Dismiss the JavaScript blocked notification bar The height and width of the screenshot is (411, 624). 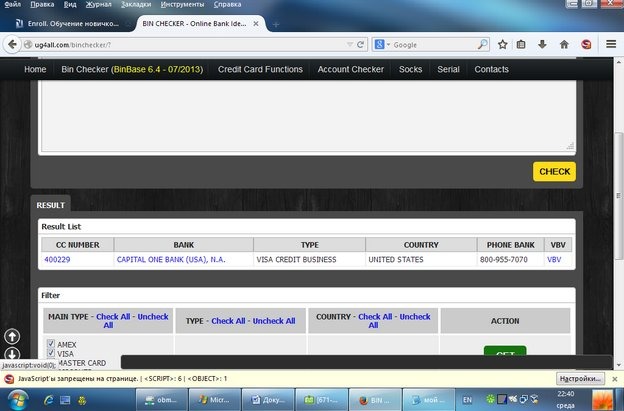(x=615, y=379)
